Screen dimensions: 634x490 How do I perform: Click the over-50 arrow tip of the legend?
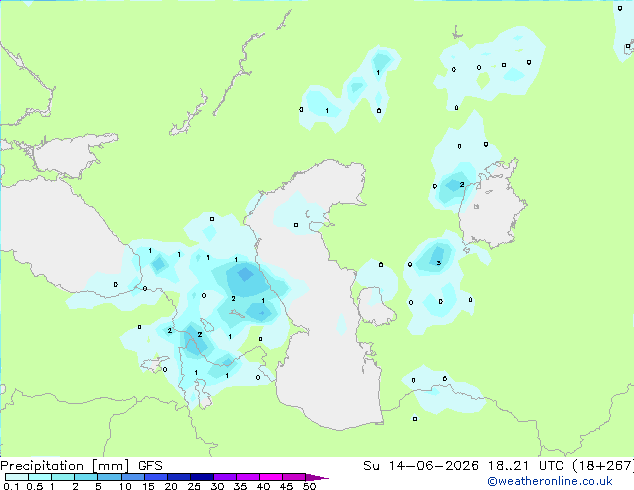(317, 477)
